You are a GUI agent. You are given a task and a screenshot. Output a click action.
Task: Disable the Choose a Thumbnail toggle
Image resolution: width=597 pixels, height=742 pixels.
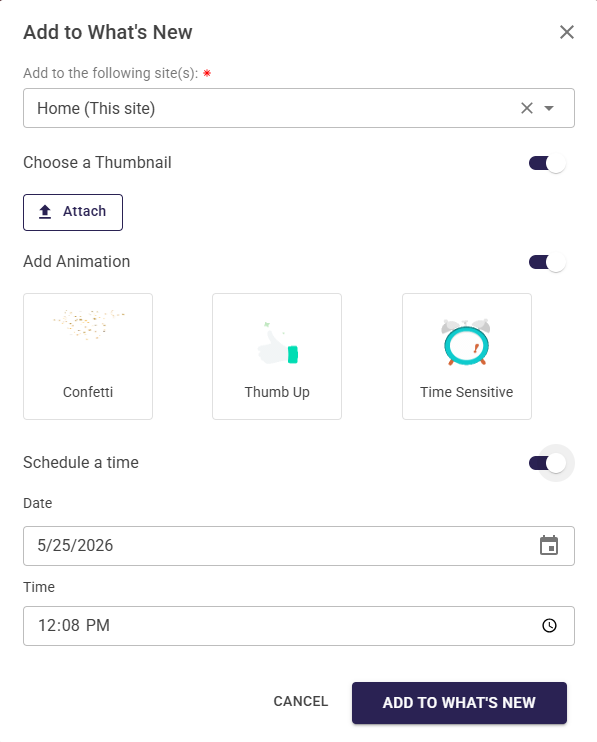tap(547, 163)
